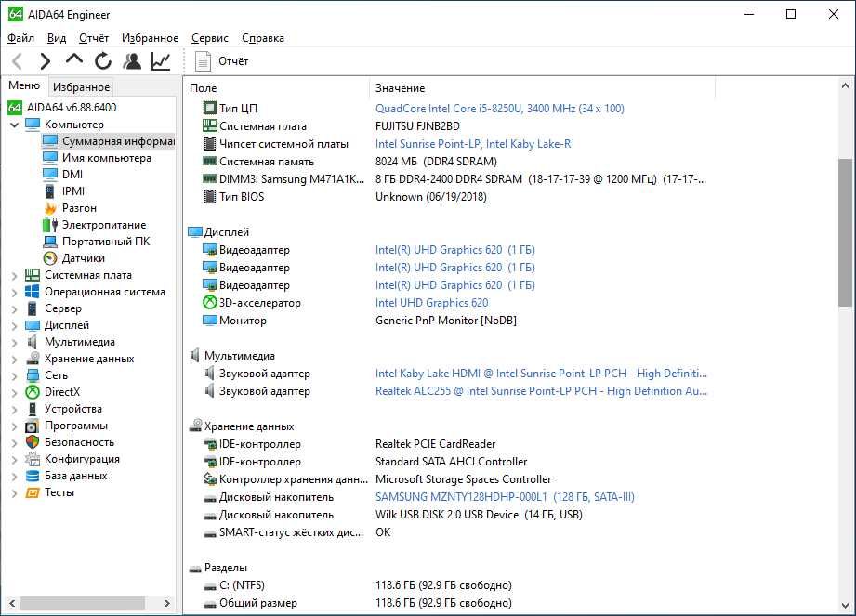The height and width of the screenshot is (616, 856).
Task: Click the Мультимедиа speaker section icon
Action: tap(195, 355)
